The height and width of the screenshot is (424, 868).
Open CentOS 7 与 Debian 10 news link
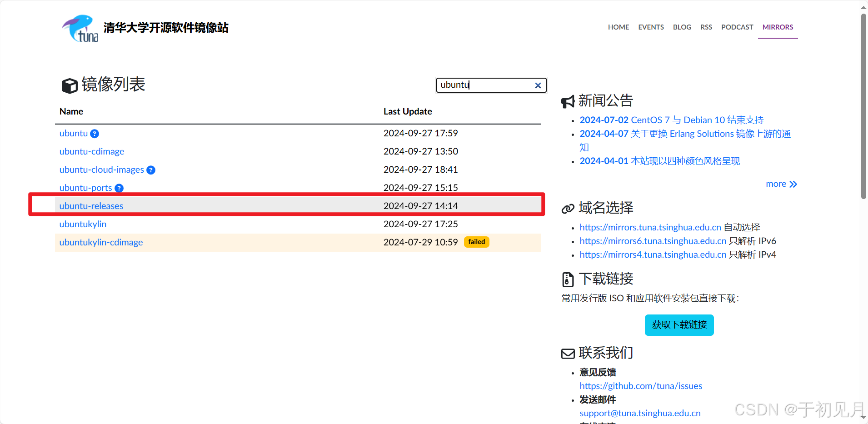672,120
